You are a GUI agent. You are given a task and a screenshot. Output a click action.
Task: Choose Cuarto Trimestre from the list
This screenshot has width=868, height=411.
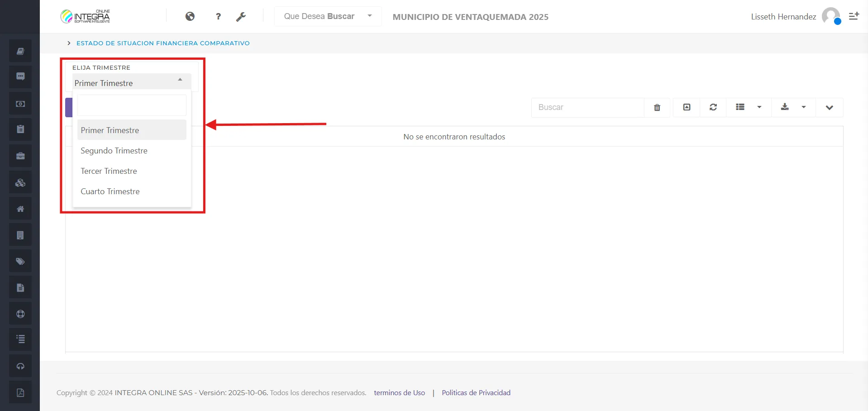[x=110, y=191]
